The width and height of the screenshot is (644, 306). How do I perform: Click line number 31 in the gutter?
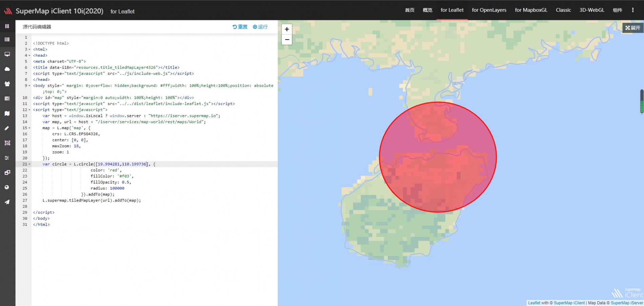25,224
